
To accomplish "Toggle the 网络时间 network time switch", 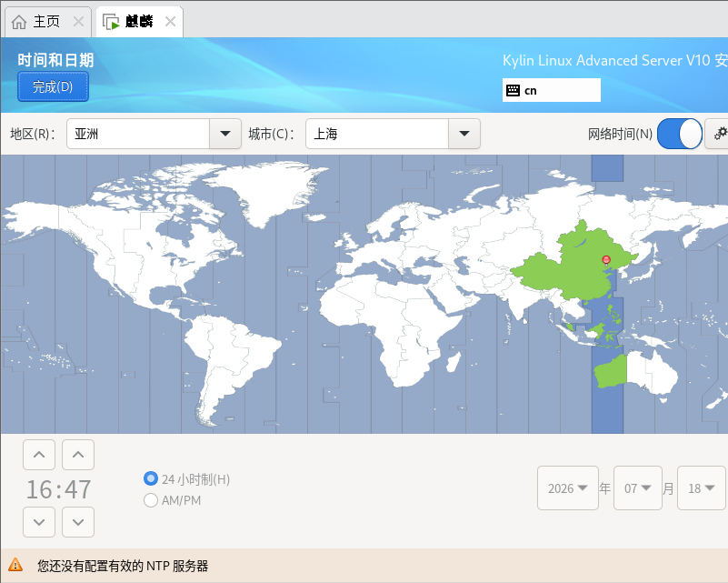I will (679, 134).
